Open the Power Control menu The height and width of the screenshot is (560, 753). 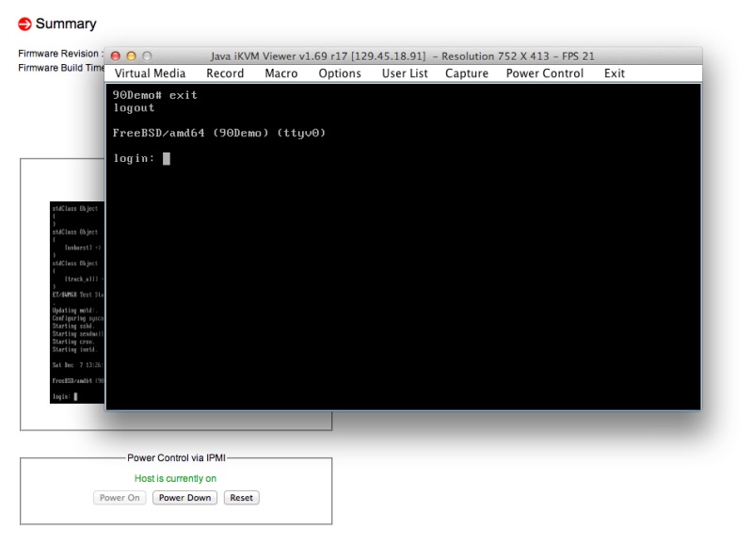point(545,73)
